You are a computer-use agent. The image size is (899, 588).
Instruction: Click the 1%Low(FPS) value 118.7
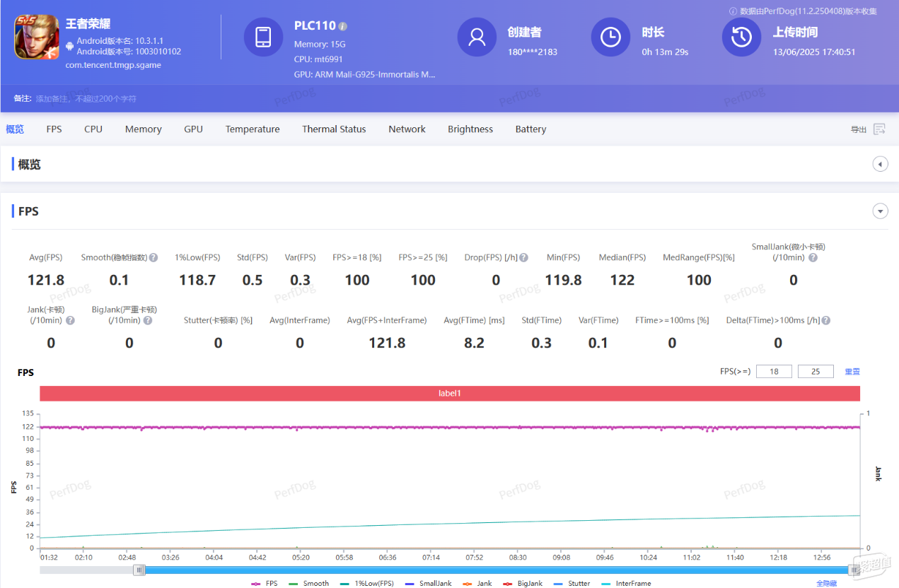tap(197, 280)
